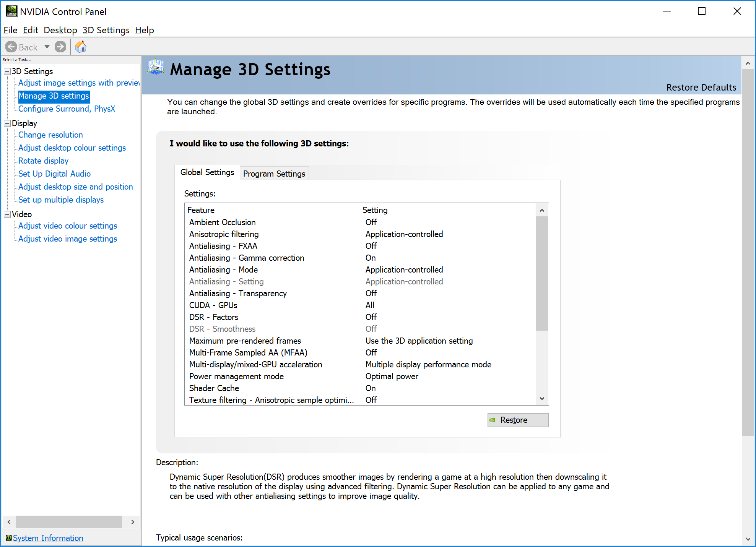Screen dimensions: 756x547
Task: Open Adjust desktop size and position
Action: [x=76, y=187]
